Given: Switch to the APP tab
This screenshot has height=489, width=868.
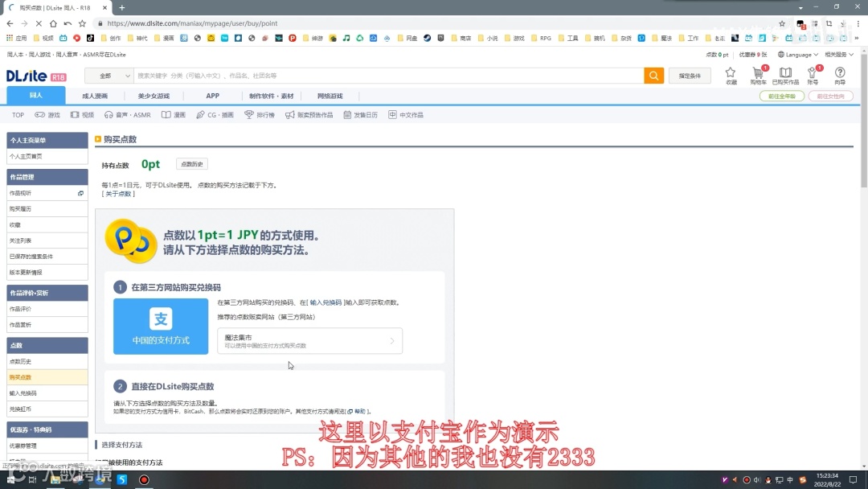Looking at the screenshot, I should 212,96.
